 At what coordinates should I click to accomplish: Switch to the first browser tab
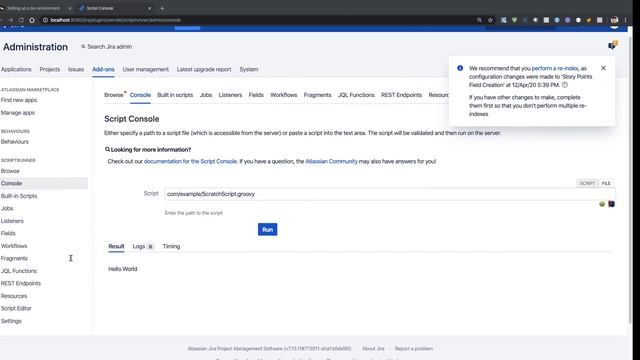point(33,8)
